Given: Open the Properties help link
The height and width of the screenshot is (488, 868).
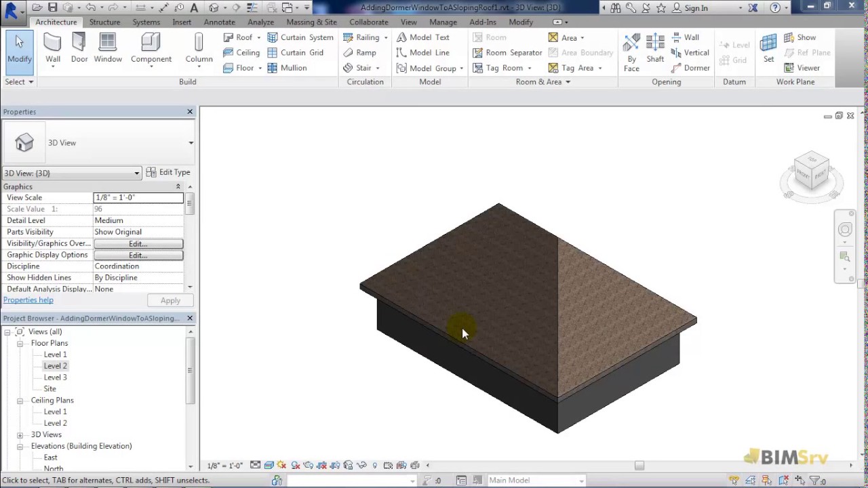Looking at the screenshot, I should (x=28, y=300).
